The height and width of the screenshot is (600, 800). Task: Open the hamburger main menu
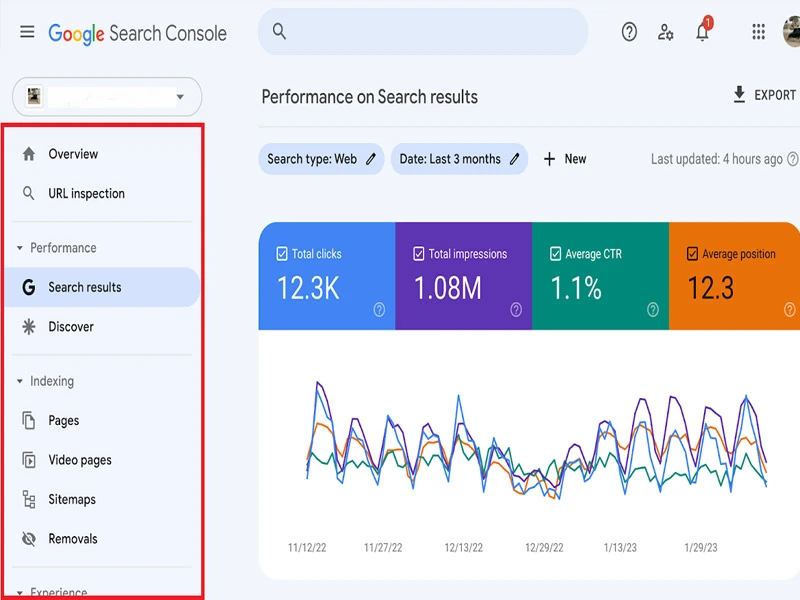[27, 32]
